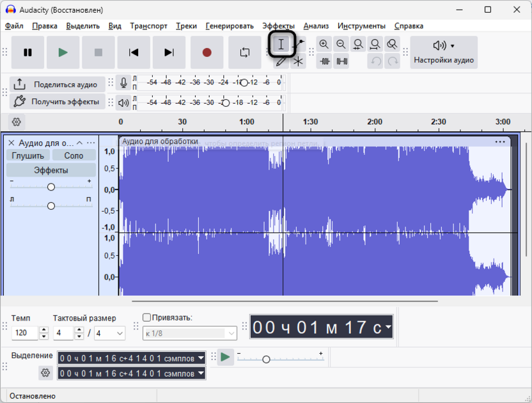Start recording with the red Record button
532x403 pixels.
tap(207, 52)
